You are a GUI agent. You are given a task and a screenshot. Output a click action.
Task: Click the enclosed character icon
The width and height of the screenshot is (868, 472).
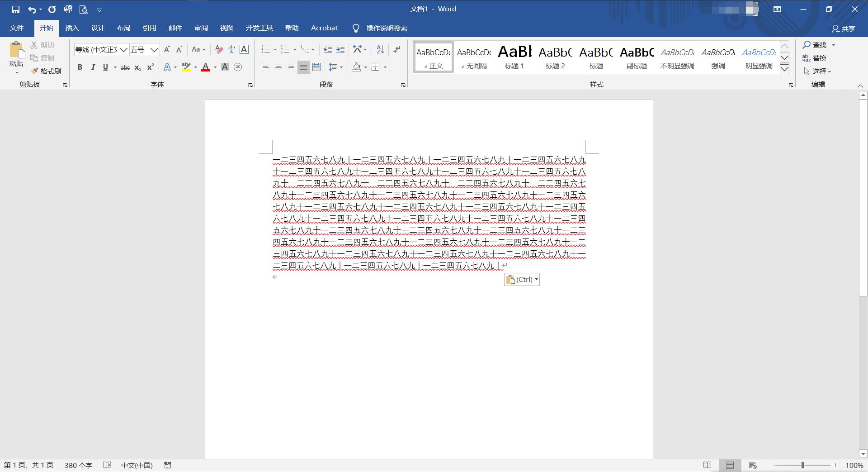coord(238,67)
